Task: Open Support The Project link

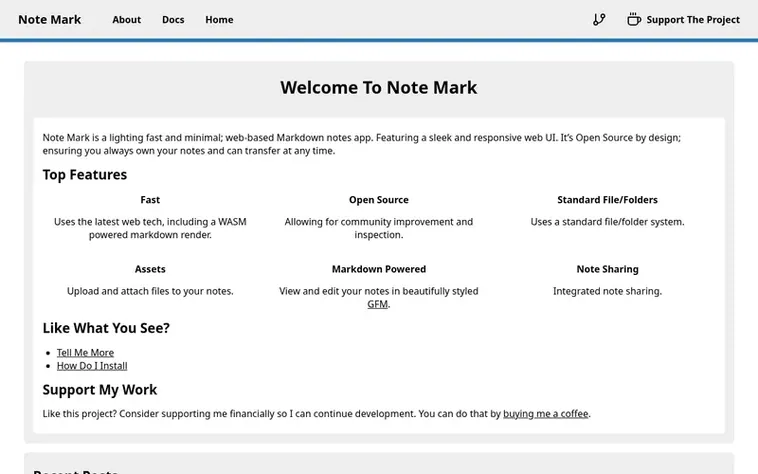Action: point(684,20)
